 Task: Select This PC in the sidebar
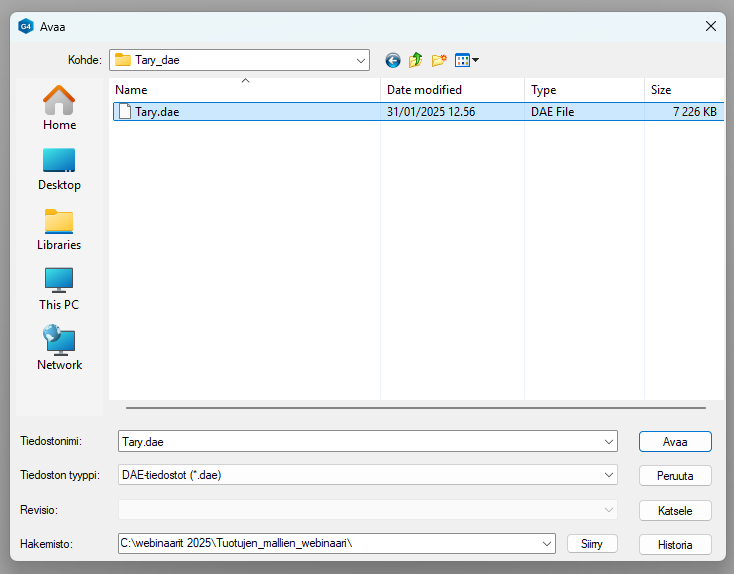(59, 288)
